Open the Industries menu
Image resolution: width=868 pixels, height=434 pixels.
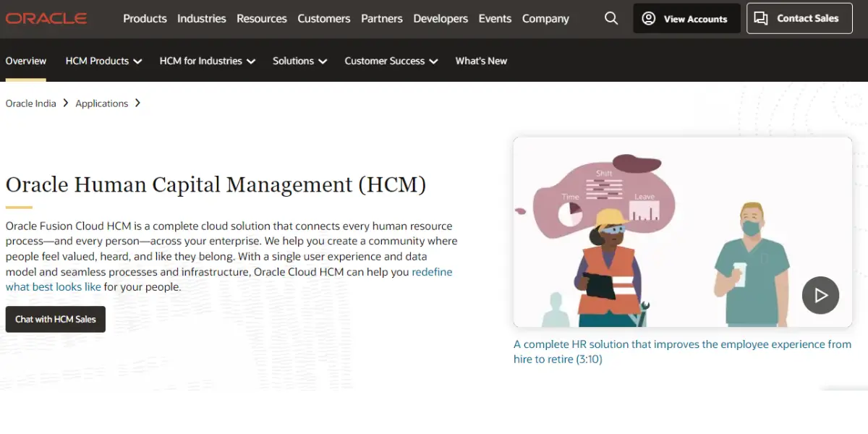[202, 19]
